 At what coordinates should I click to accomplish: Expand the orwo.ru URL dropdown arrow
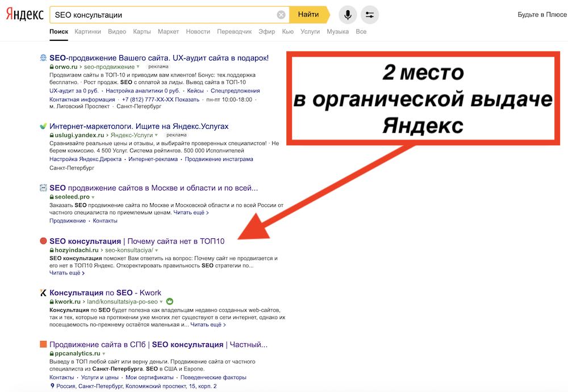(138, 67)
